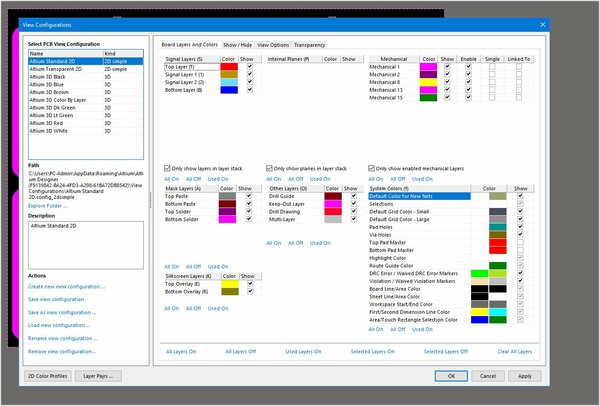
Task: Click Mechanical 8 yellow color swatch
Action: tap(428, 82)
